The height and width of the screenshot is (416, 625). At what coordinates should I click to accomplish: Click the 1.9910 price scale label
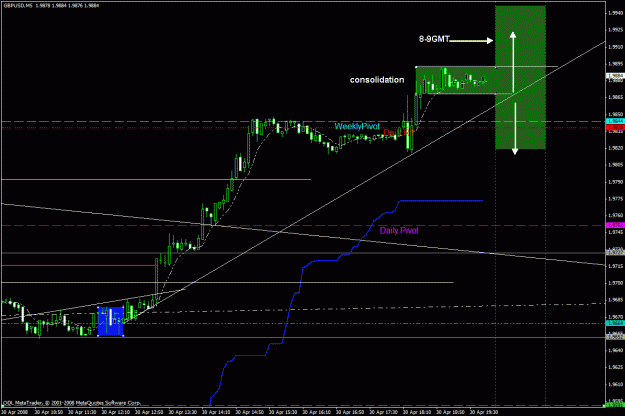[615, 47]
